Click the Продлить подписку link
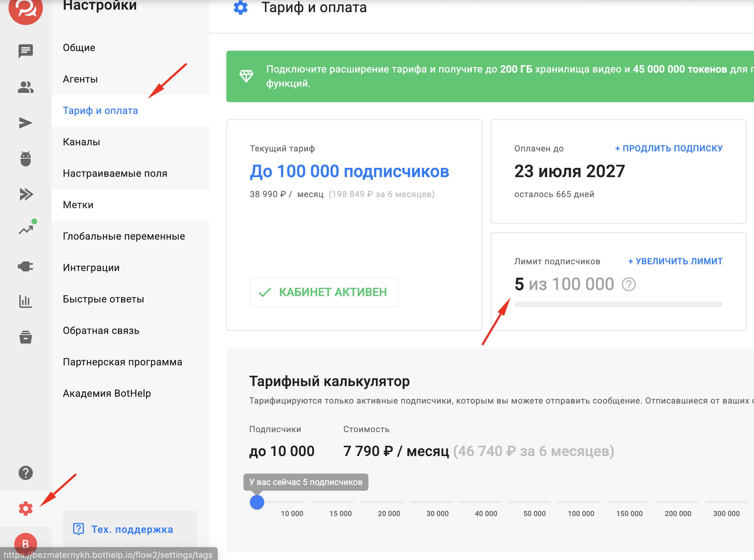Image resolution: width=754 pixels, height=560 pixels. point(669,148)
